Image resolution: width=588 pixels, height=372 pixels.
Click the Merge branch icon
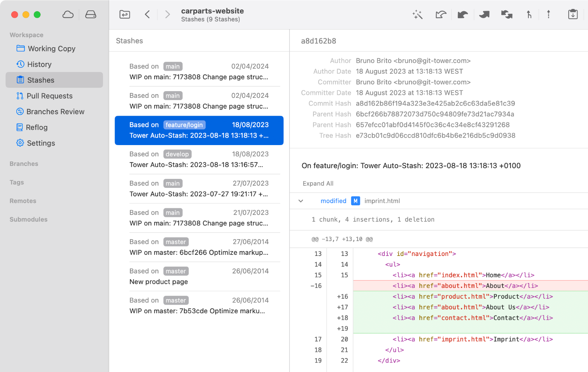529,15
